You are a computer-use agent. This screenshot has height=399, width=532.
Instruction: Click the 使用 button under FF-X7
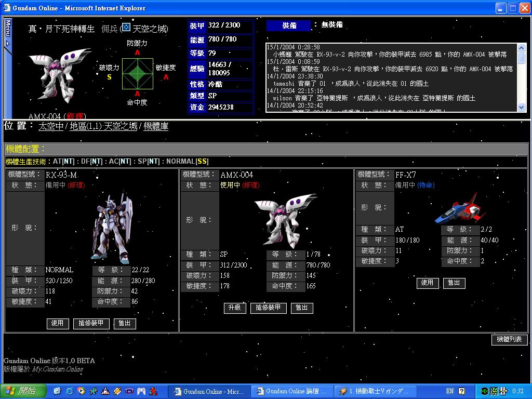coord(427,283)
